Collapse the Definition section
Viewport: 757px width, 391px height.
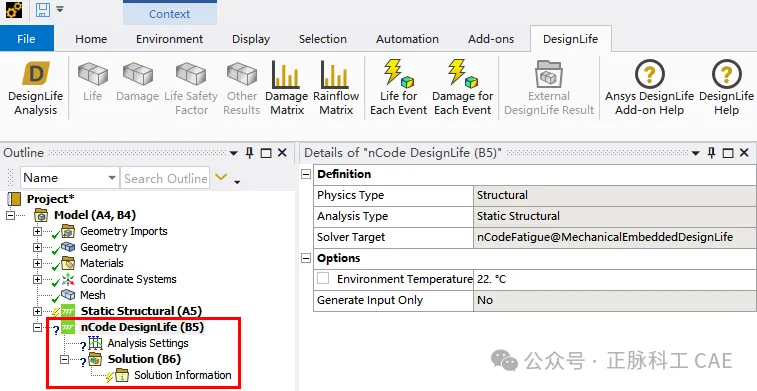306,174
